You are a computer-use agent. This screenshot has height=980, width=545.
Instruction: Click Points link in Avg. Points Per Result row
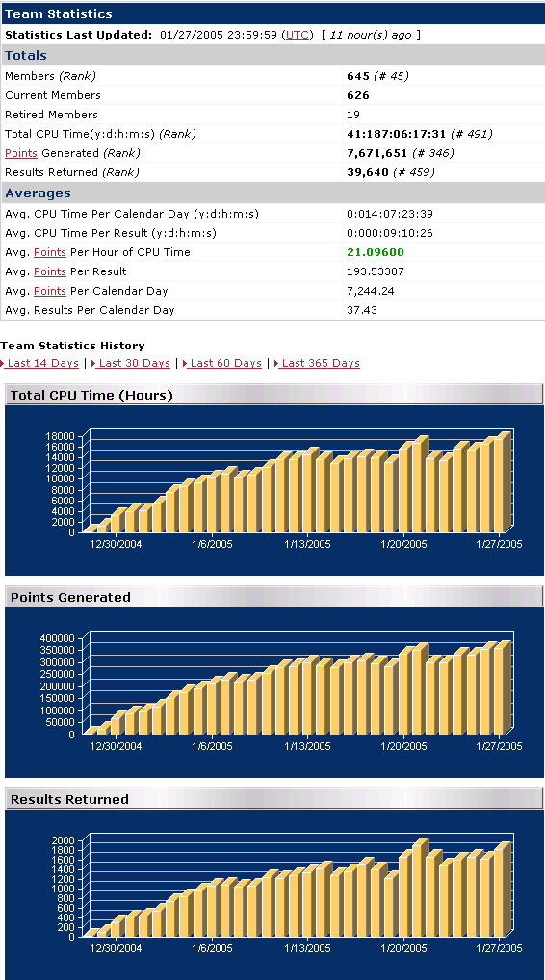[x=49, y=271]
